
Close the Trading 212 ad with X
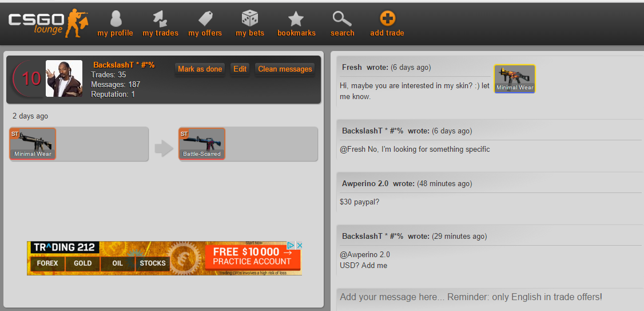300,245
